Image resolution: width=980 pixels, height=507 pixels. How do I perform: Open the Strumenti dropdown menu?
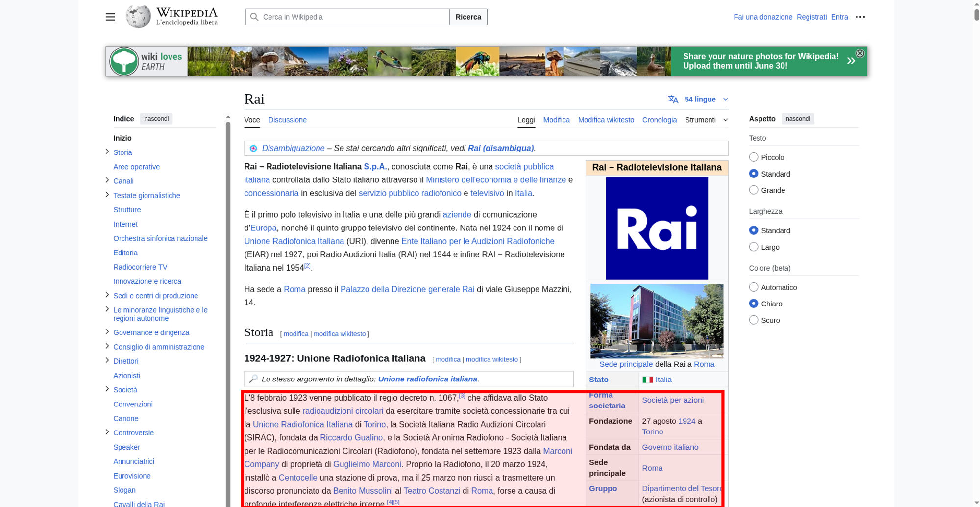coord(707,120)
